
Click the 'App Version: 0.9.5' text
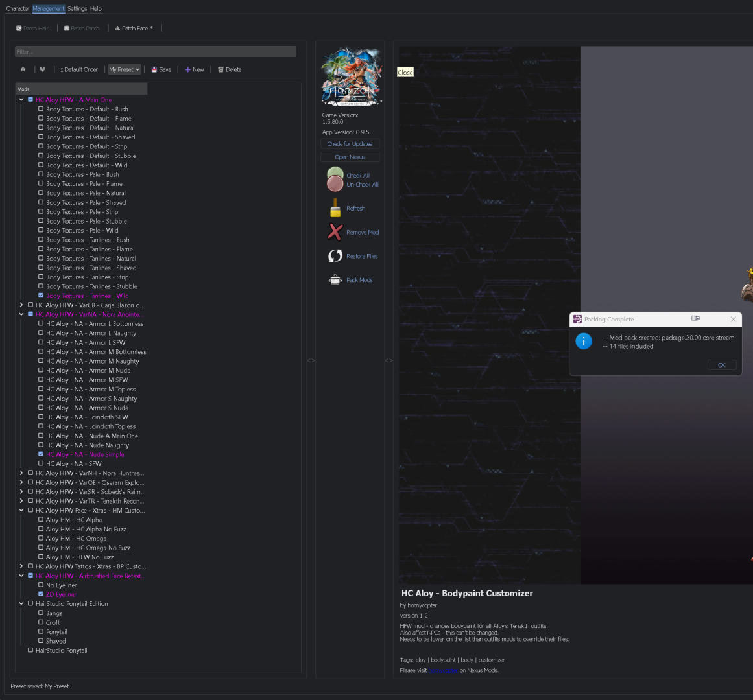click(346, 132)
